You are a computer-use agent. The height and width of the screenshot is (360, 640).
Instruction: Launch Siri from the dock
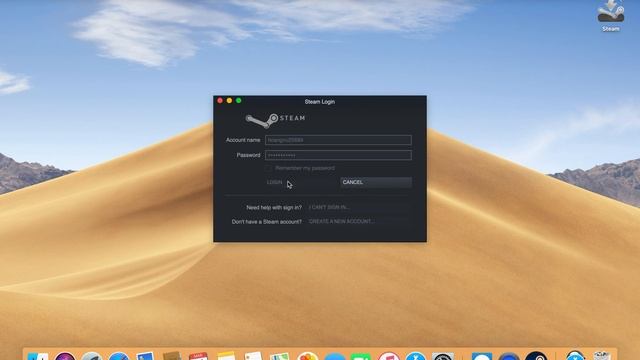[65, 356]
